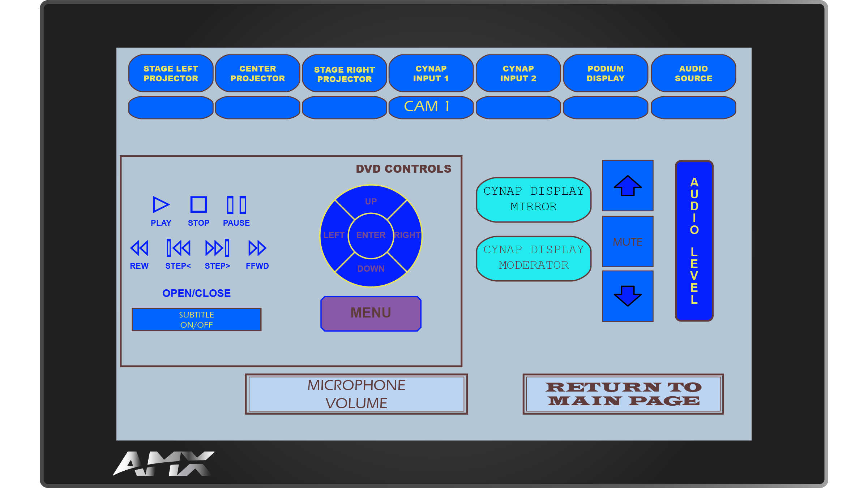The width and height of the screenshot is (868, 488).
Task: Rewind the DVD using the REW icon
Action: (139, 248)
